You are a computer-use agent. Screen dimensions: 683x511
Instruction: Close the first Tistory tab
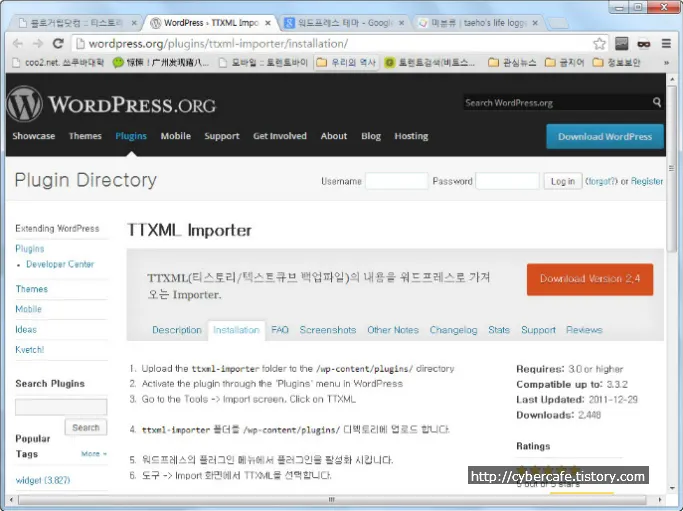(134, 23)
